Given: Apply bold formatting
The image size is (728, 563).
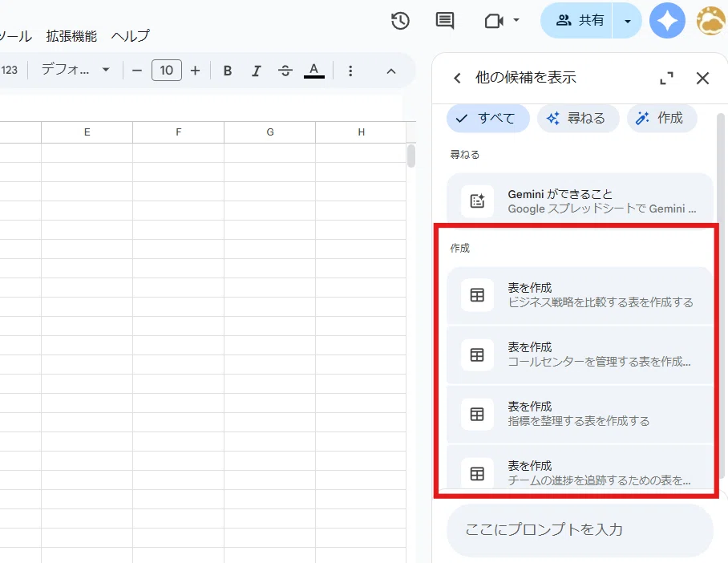Looking at the screenshot, I should click(x=228, y=71).
